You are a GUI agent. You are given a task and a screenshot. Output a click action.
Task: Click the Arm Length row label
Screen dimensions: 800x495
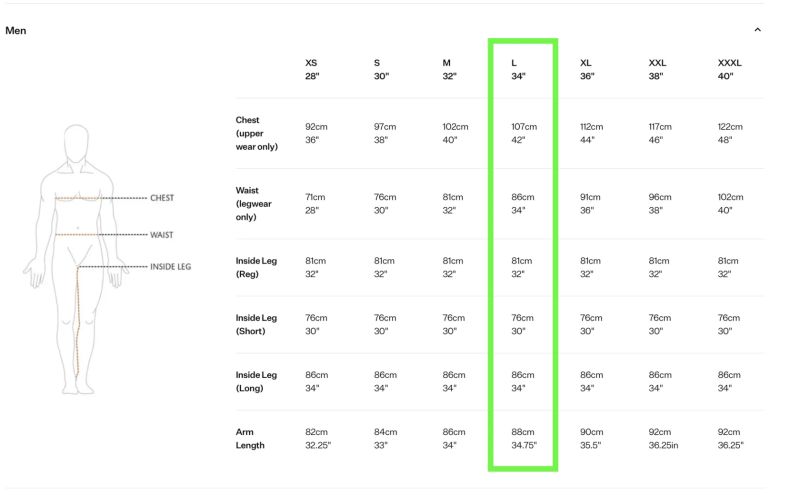pos(250,438)
